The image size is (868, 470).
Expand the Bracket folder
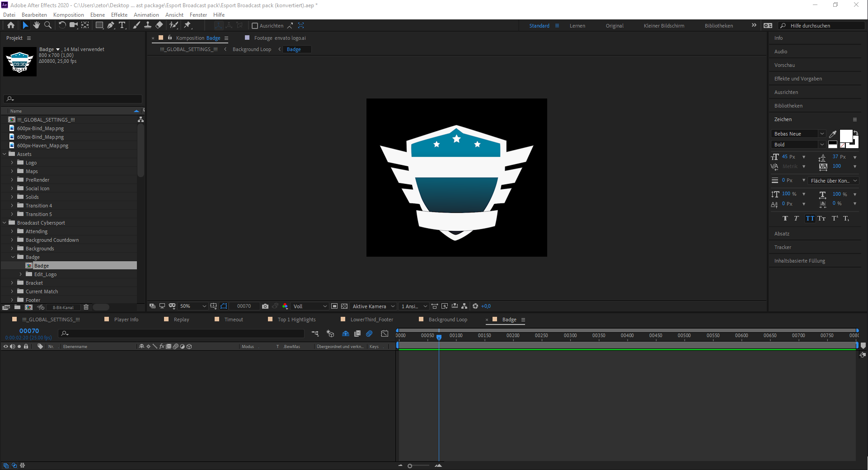tap(12, 282)
